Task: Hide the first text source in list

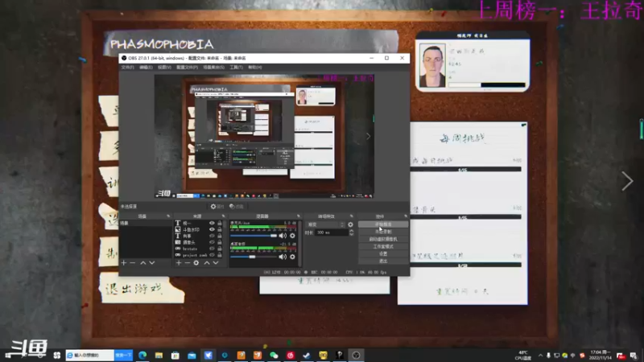Action: click(212, 224)
